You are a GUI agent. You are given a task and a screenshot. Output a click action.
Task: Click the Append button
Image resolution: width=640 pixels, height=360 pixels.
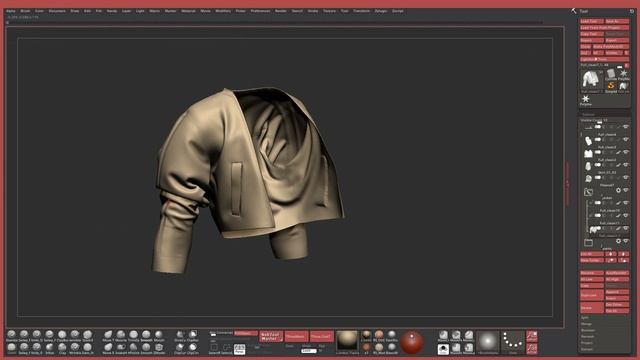[617, 292]
